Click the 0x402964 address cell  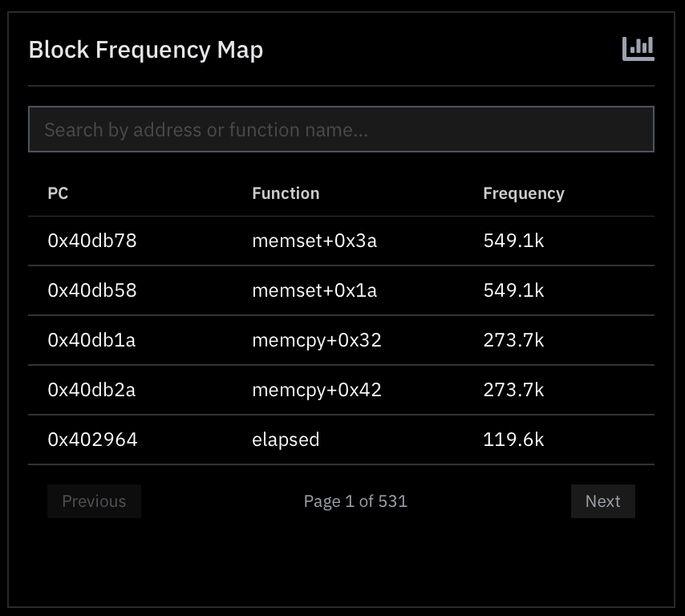click(x=92, y=440)
